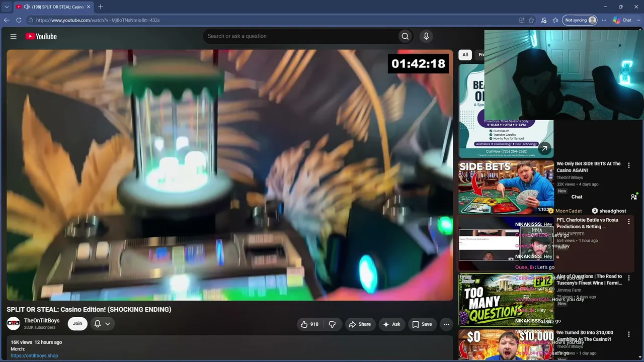Like the video with thumbs-up button
This screenshot has width=644, height=362.
click(x=309, y=324)
